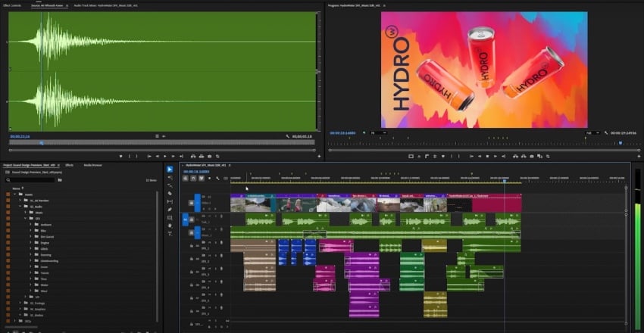This screenshot has width=644, height=333.
Task: Expand the Ambient bin
Action: pyautogui.click(x=30, y=225)
